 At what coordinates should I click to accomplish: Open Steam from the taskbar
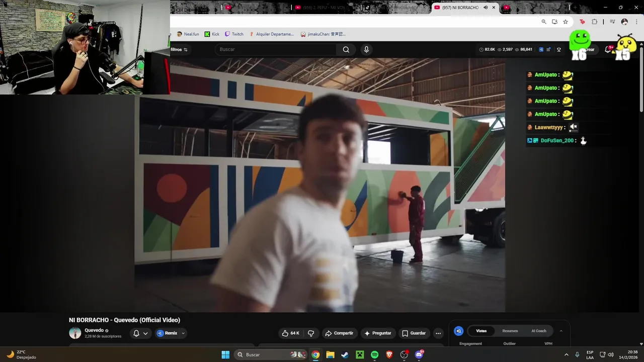point(345,354)
